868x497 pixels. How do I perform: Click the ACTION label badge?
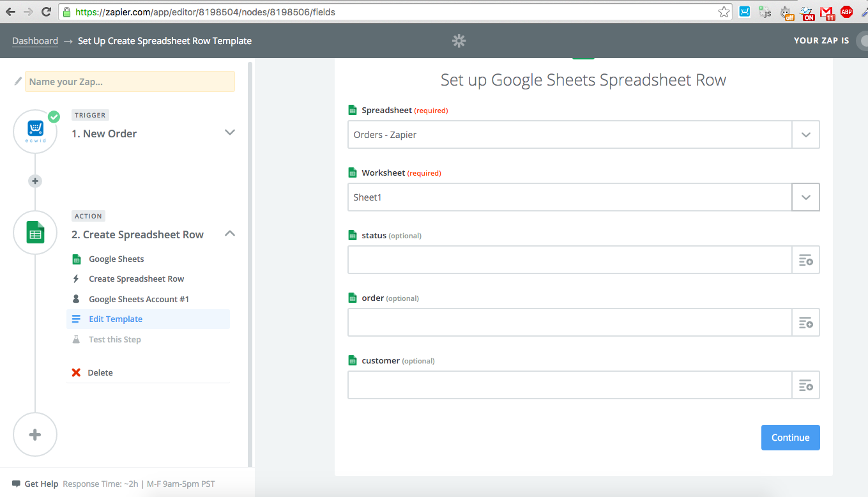(x=89, y=216)
